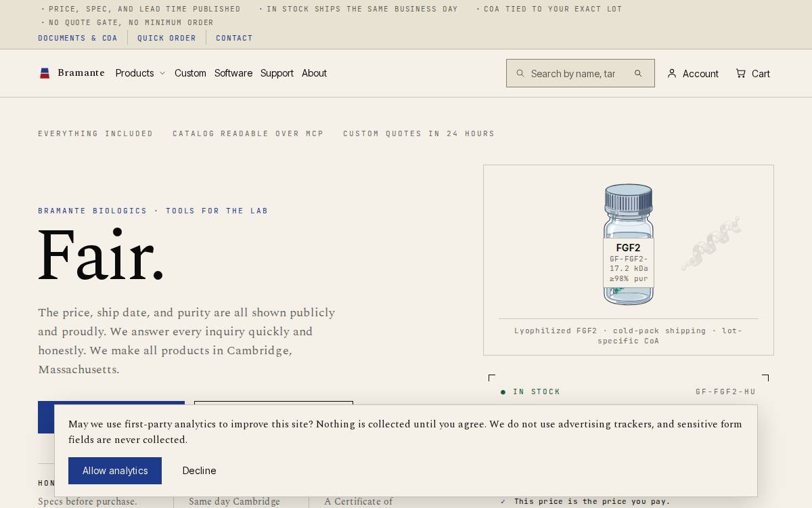Expand the Products menu chevron
812x508 pixels.
point(162,73)
